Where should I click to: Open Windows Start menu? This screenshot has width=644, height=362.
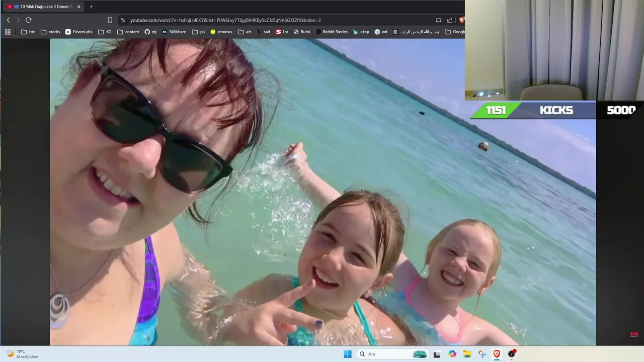(x=348, y=354)
